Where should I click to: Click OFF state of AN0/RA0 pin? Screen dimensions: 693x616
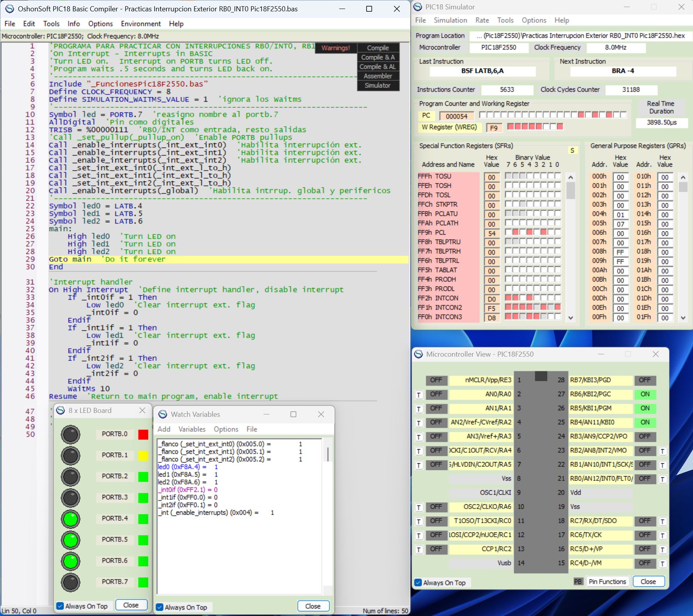click(x=436, y=394)
